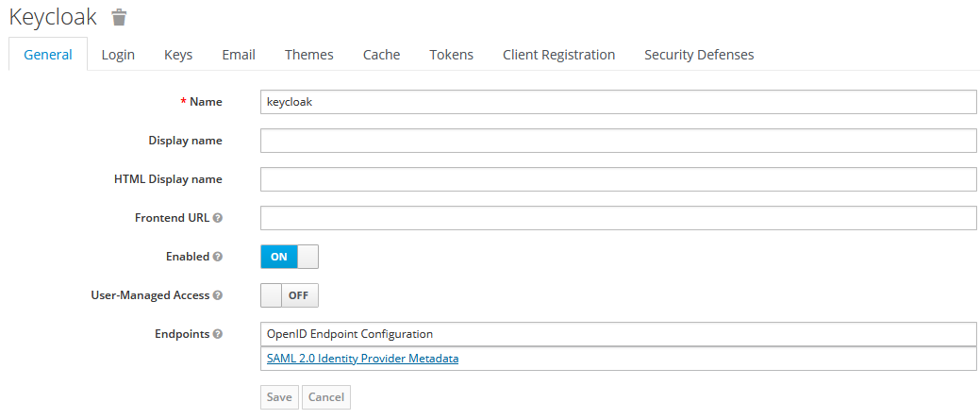This screenshot has width=980, height=419.
Task: Go to the Email tab
Action: pos(239,55)
